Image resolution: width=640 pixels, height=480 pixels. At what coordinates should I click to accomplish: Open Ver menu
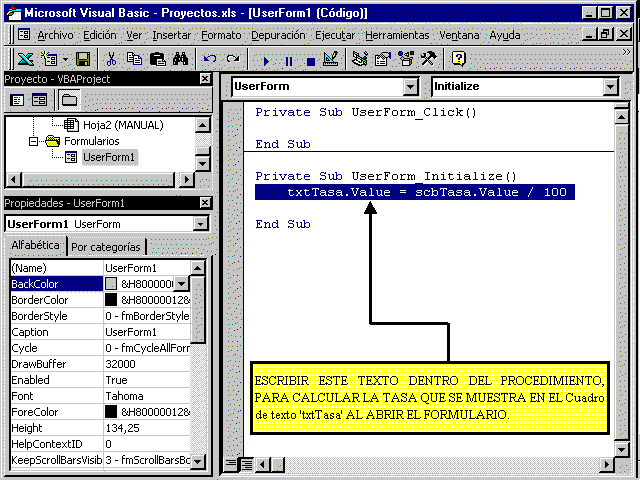[x=134, y=36]
